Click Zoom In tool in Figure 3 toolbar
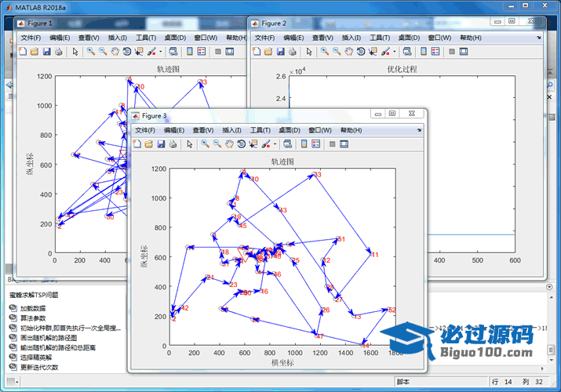 click(205, 144)
